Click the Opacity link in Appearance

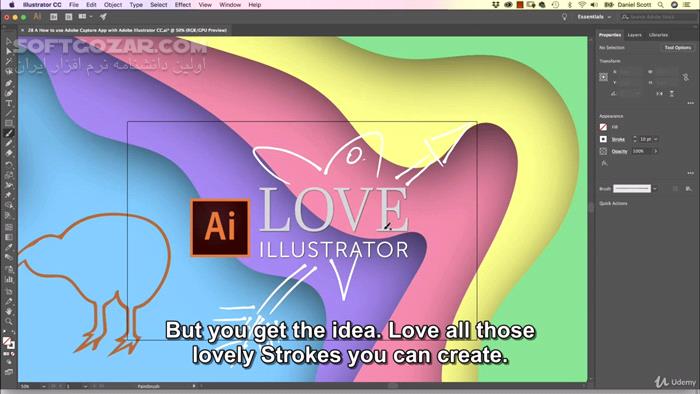[619, 151]
